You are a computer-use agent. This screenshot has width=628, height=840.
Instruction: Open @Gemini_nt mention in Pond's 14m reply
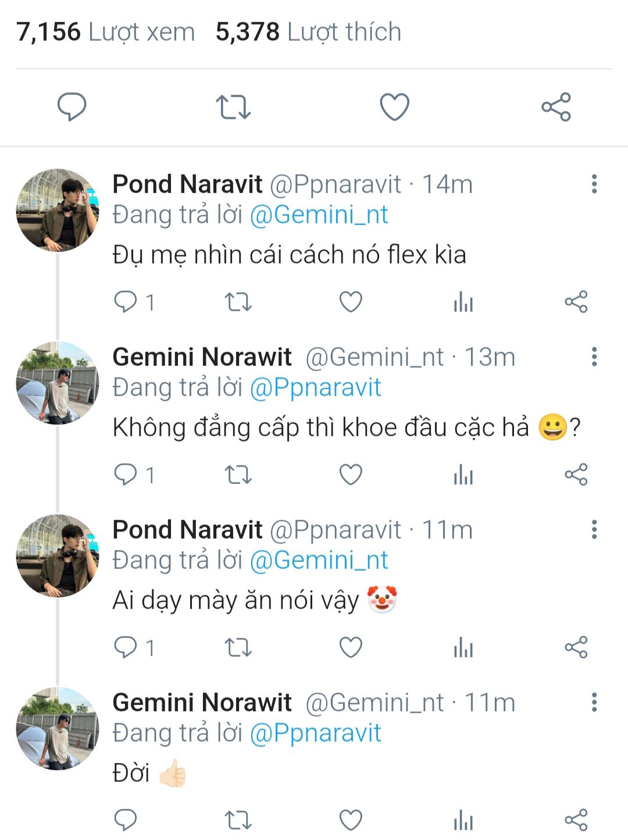coord(319,215)
